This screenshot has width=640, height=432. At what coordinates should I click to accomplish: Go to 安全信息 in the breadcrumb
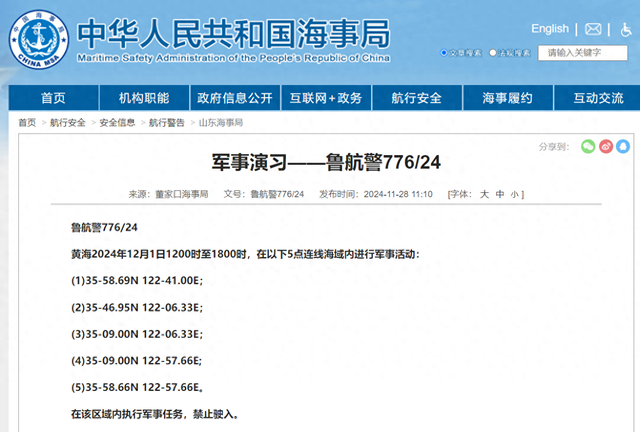(117, 122)
